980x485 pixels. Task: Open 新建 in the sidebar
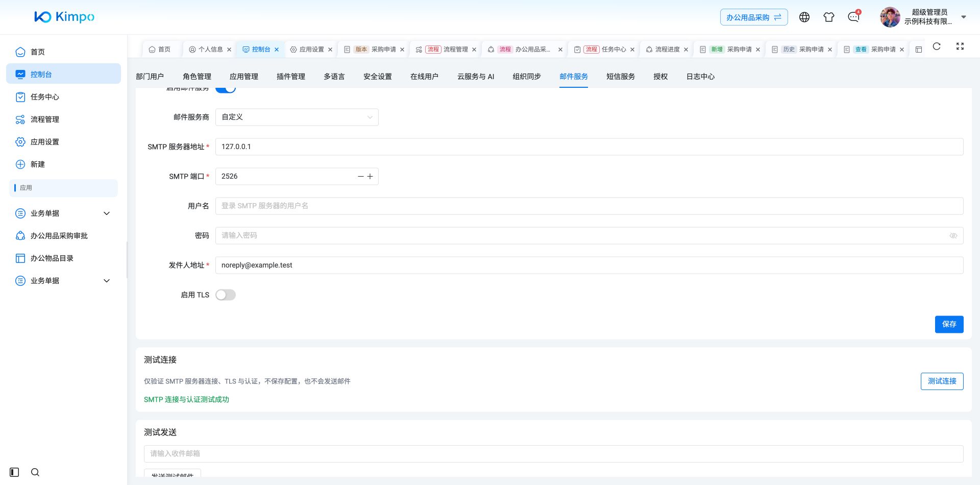click(63, 164)
